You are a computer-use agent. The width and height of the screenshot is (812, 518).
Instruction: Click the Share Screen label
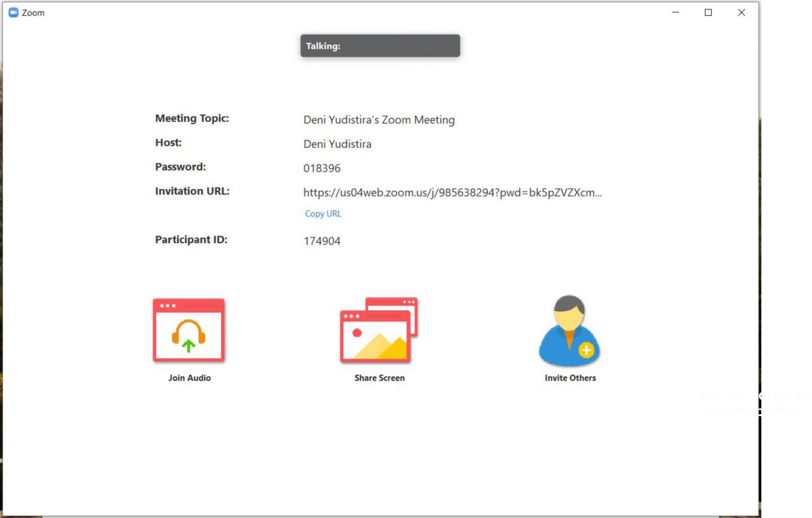point(380,378)
